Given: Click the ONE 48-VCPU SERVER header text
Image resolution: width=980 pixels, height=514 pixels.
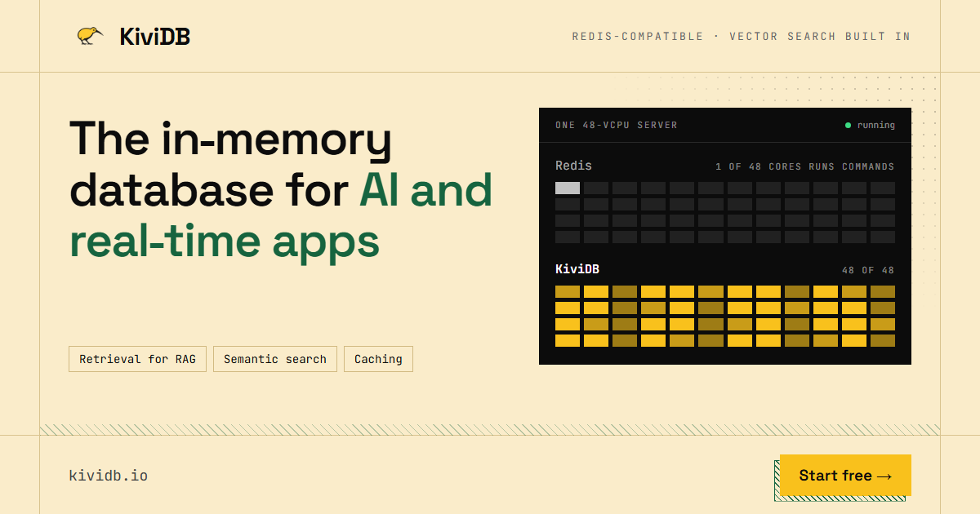Looking at the screenshot, I should (617, 126).
